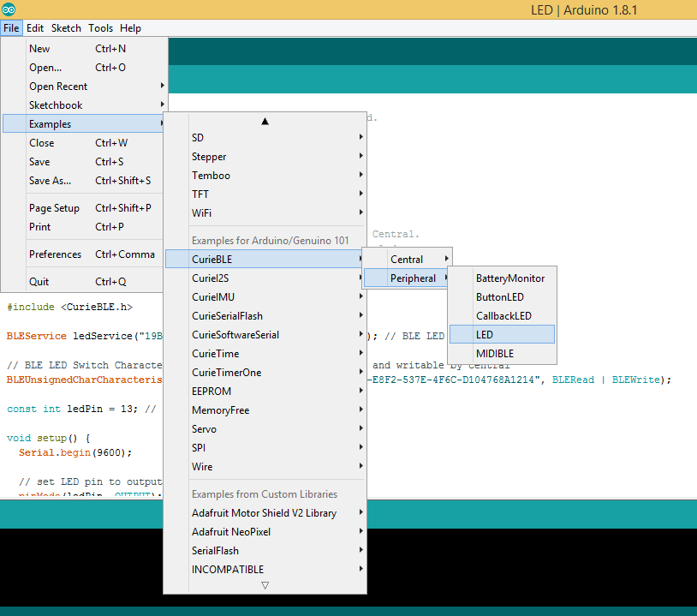This screenshot has height=616, width=697.
Task: Expand the WiFi examples submenu
Action: (x=201, y=212)
